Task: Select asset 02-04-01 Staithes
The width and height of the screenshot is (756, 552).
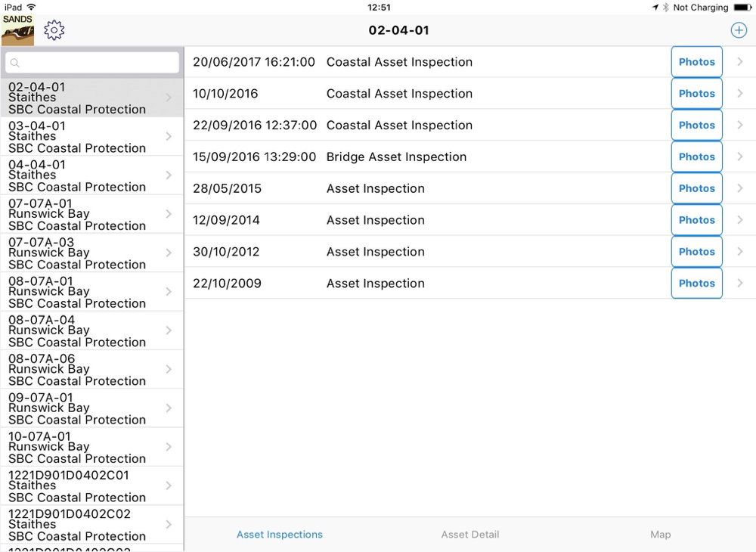Action: (92, 98)
